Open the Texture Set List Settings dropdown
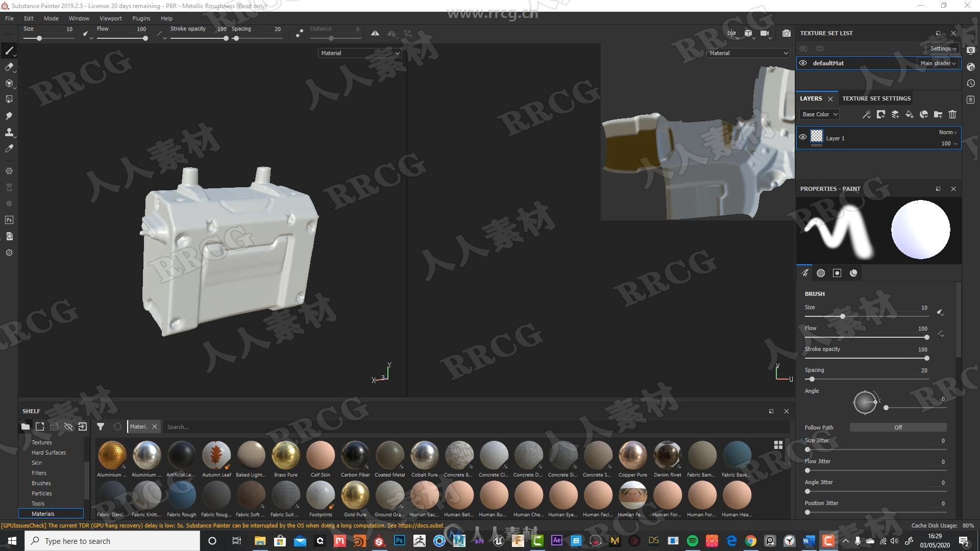This screenshot has width=980, height=551. [x=942, y=48]
